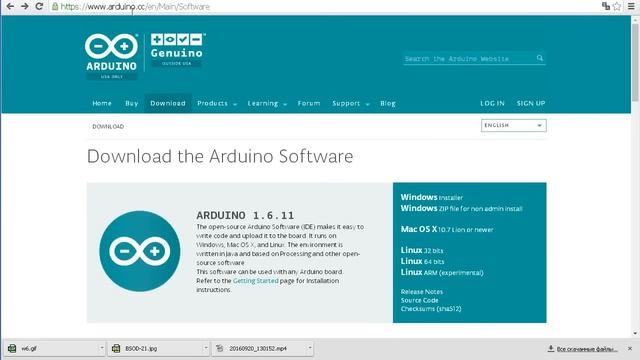Expand the Learning dropdown menu
Screen dimensions: 640x360
point(267,103)
